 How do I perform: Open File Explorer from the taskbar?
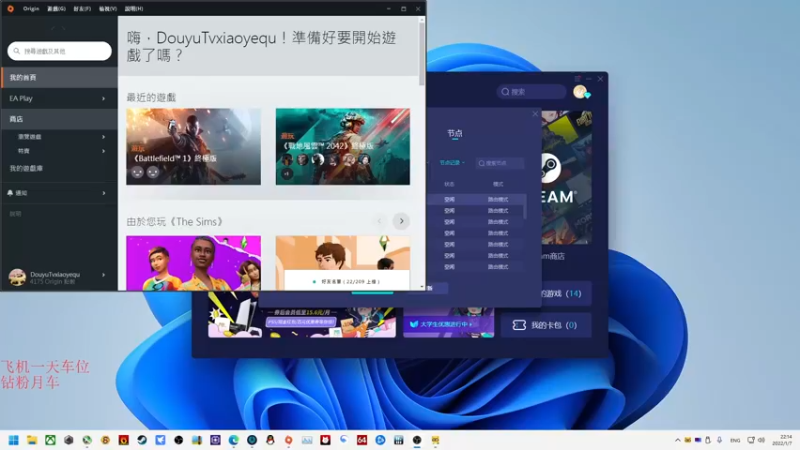click(x=32, y=440)
